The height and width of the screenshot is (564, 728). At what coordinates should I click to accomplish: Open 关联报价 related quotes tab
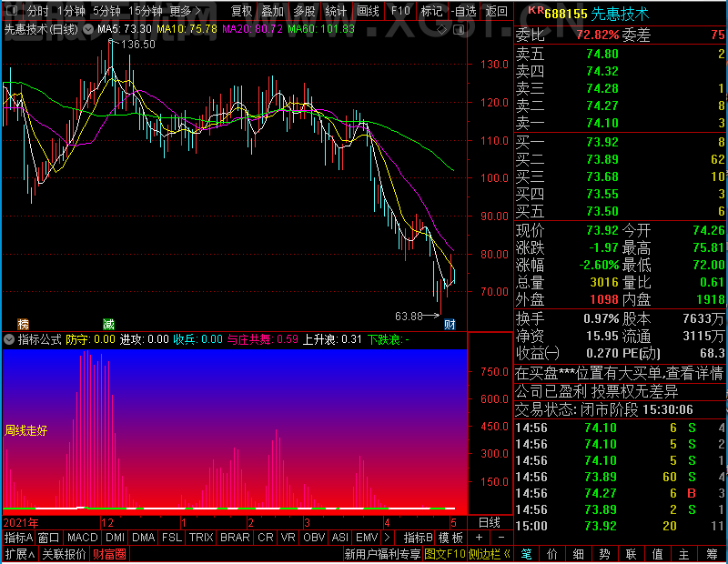click(x=64, y=554)
